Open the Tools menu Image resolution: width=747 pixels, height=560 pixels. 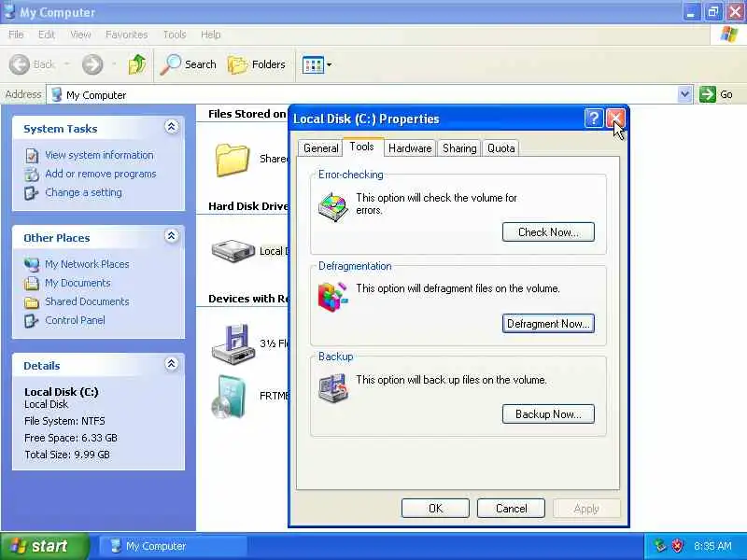click(x=175, y=35)
